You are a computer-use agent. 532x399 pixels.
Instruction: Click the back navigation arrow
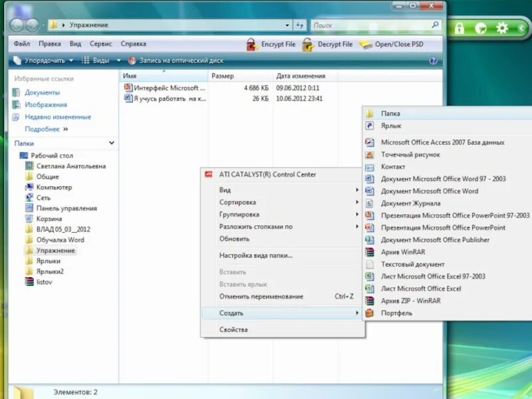click(x=17, y=25)
